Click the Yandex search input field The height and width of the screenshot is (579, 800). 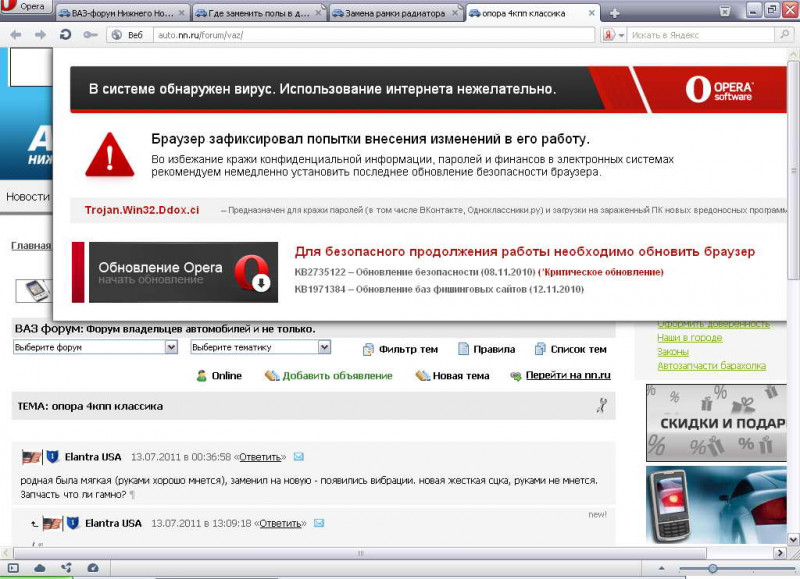tap(701, 35)
